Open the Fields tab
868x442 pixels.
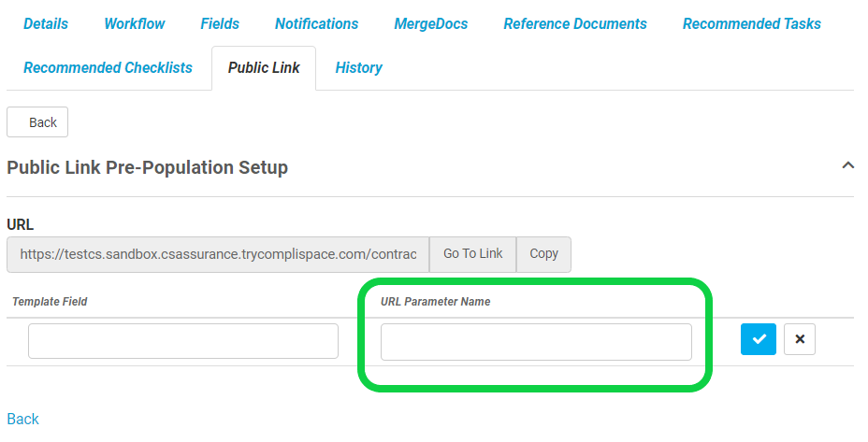pyautogui.click(x=220, y=23)
